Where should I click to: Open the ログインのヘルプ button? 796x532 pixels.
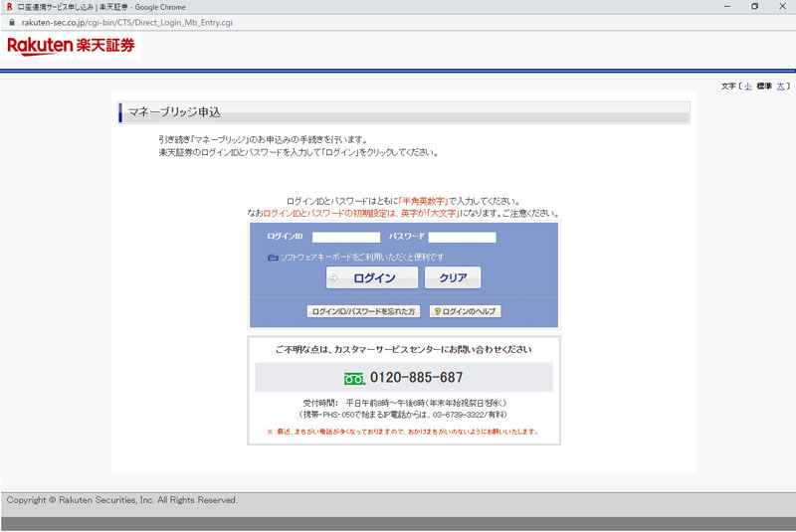tap(465, 311)
